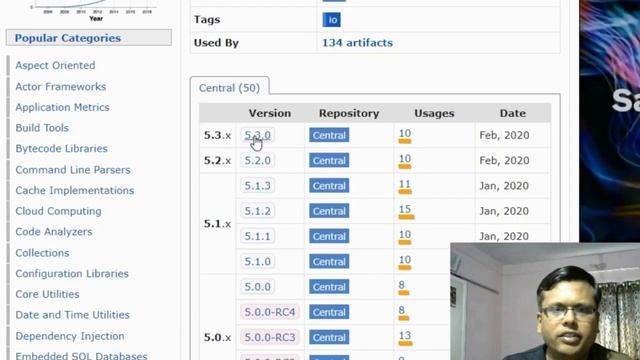Open usages count 10 for 5.1.0
This screenshot has width=640, height=360.
tap(405, 260)
